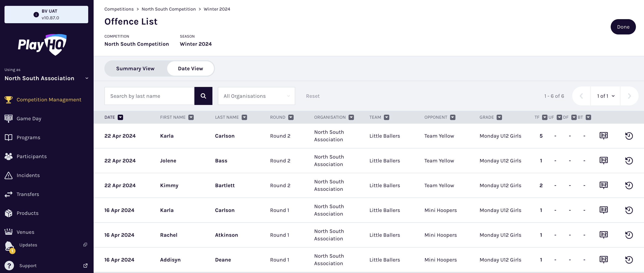Open scoreboard icon for Karla Carlson Round 2
Screen dimensions: 644x273
point(603,136)
